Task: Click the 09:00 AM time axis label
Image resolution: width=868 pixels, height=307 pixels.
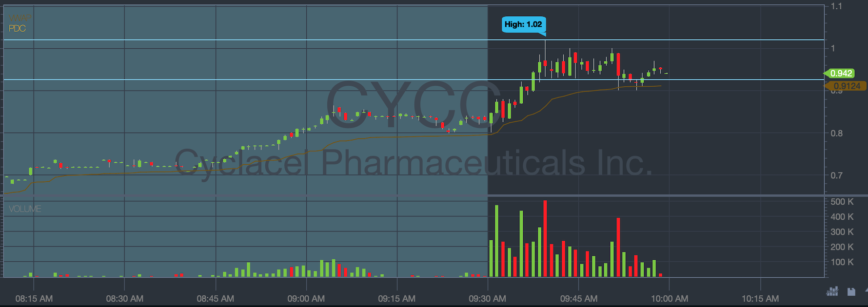Action: [306, 298]
